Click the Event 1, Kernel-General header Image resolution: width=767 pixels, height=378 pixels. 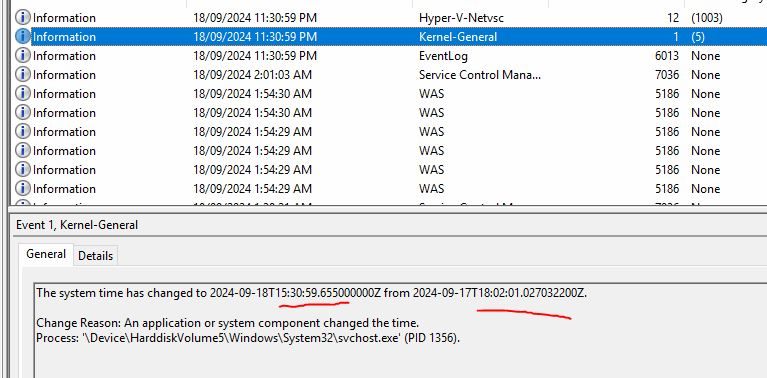[x=77, y=225]
